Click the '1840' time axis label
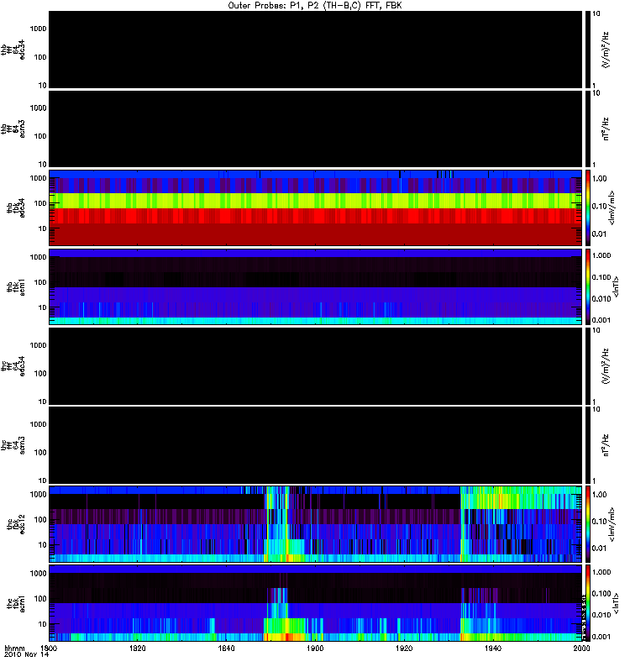Screen dimensions: 630x672 [x=226, y=648]
